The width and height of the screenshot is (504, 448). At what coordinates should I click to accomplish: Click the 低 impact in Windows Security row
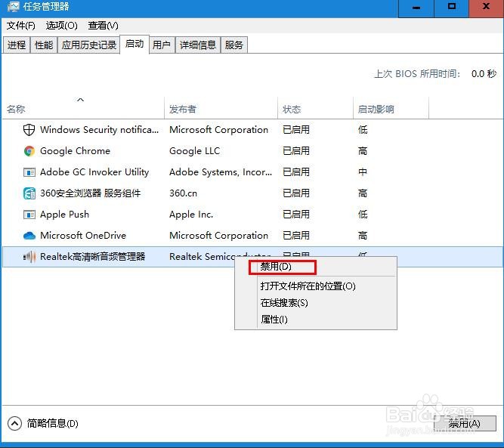(363, 130)
